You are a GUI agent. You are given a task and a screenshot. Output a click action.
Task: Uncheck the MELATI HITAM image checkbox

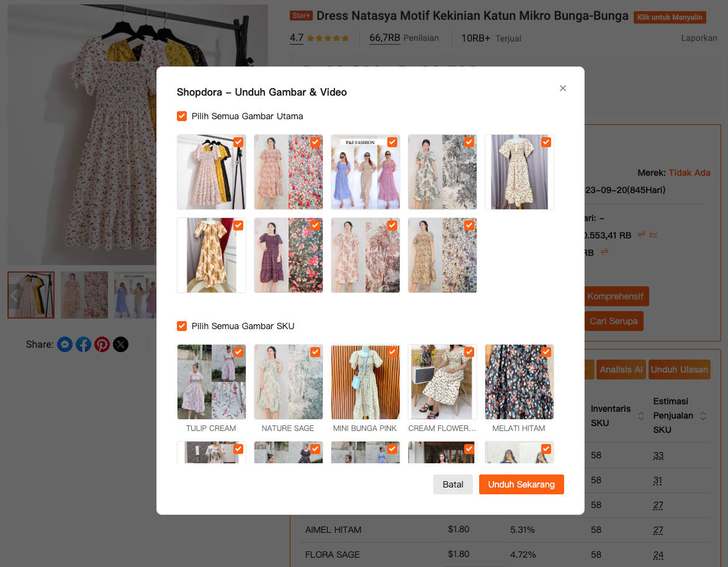pyautogui.click(x=546, y=352)
